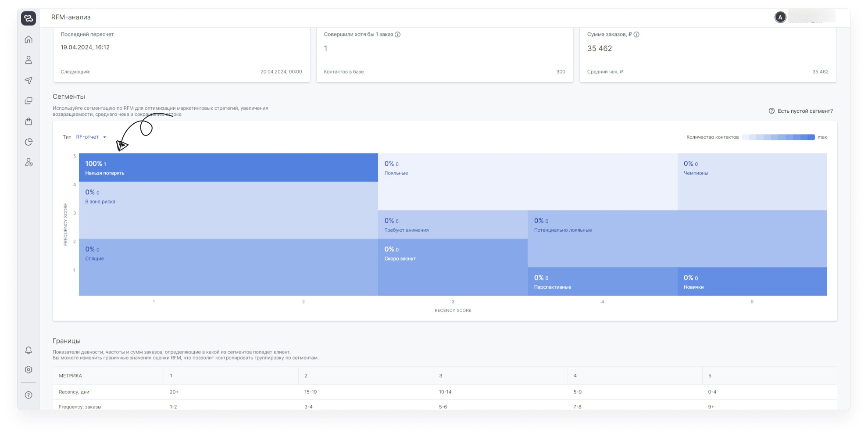Click info icon next to orders sum
Screen dimensions: 868x436
tap(636, 35)
